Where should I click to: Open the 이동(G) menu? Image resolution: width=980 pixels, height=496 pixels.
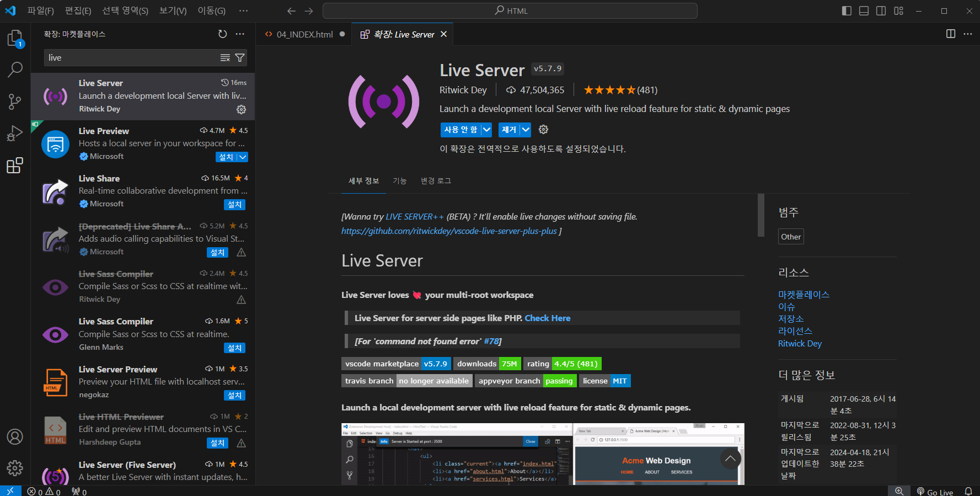[x=212, y=11]
